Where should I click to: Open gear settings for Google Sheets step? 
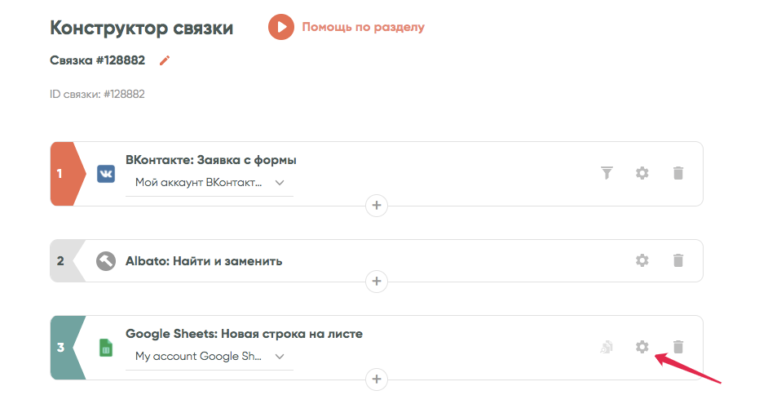point(642,347)
